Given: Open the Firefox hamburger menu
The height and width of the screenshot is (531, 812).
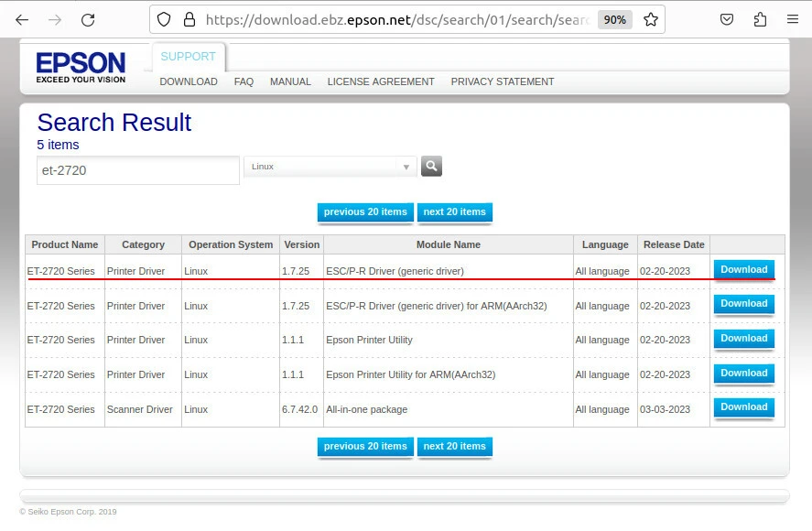Looking at the screenshot, I should tap(793, 19).
